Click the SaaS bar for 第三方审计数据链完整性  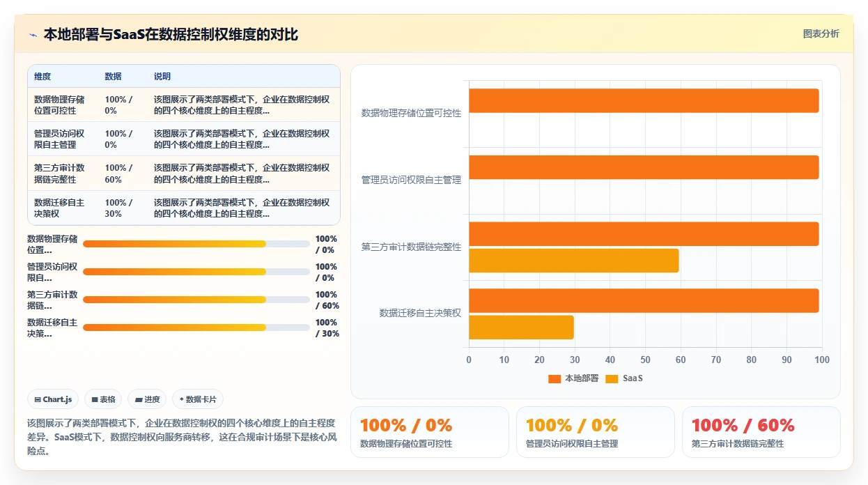(x=574, y=261)
